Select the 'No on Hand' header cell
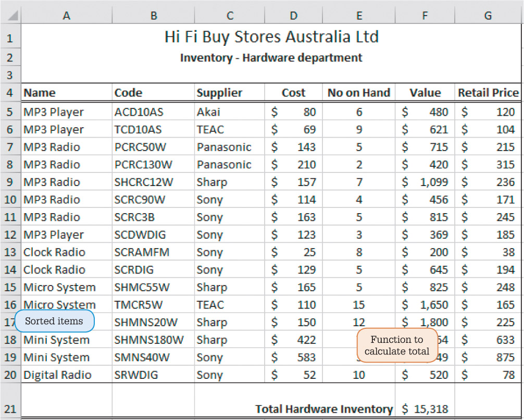The height and width of the screenshot is (420, 524). 359,93
